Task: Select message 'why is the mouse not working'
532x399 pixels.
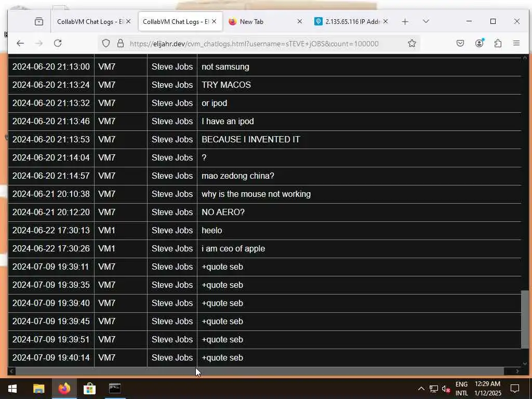Action: (x=256, y=194)
